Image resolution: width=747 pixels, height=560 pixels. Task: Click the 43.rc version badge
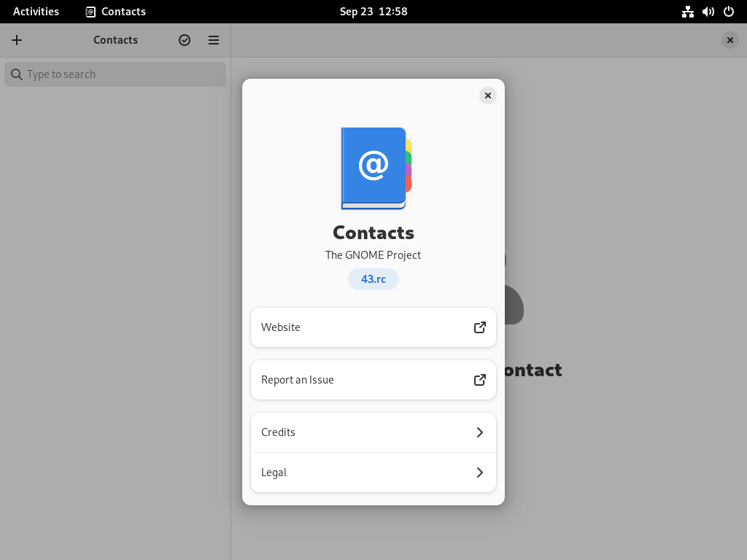(373, 279)
